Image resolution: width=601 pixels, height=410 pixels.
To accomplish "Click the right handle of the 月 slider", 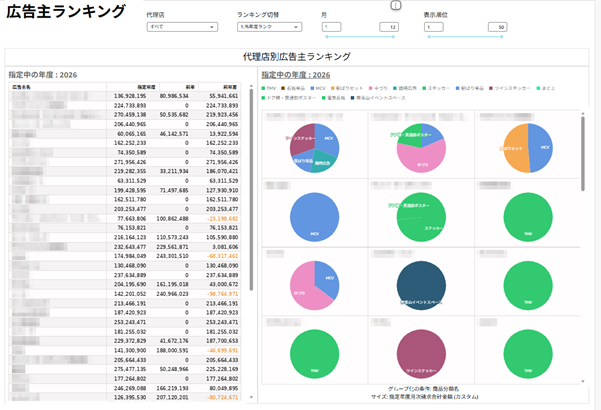I will pos(393,37).
